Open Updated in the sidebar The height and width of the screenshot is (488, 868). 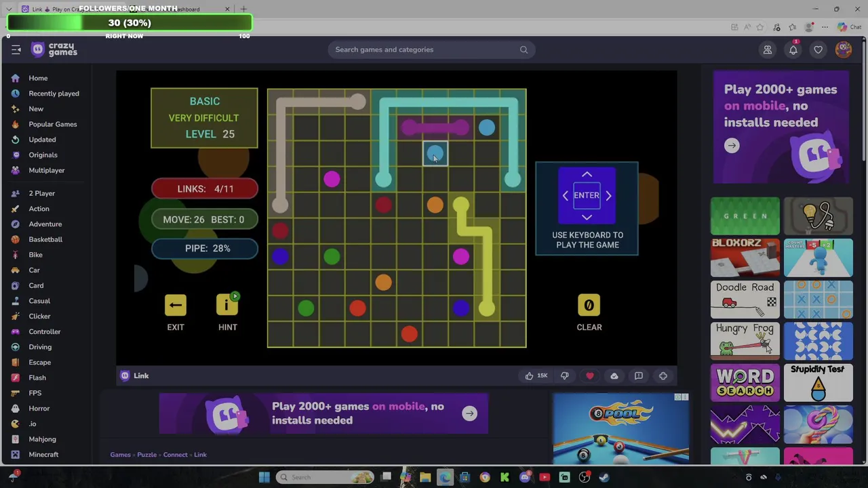tap(42, 140)
